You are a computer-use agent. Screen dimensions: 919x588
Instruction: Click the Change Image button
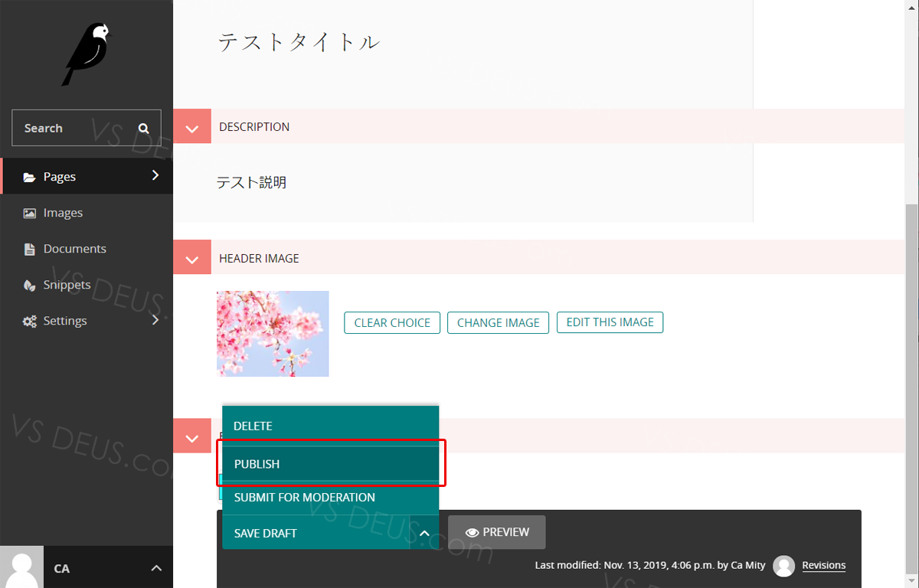coord(499,322)
